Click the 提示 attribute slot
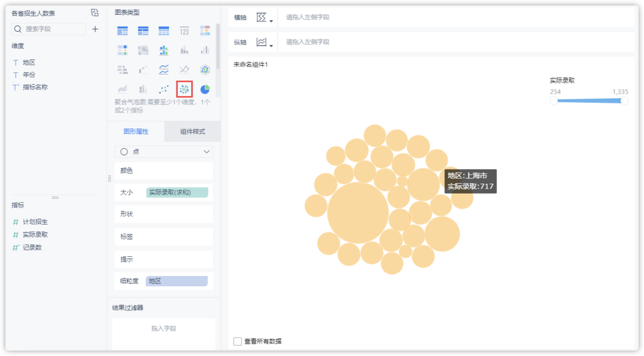This screenshot has height=356, width=644. (x=164, y=259)
